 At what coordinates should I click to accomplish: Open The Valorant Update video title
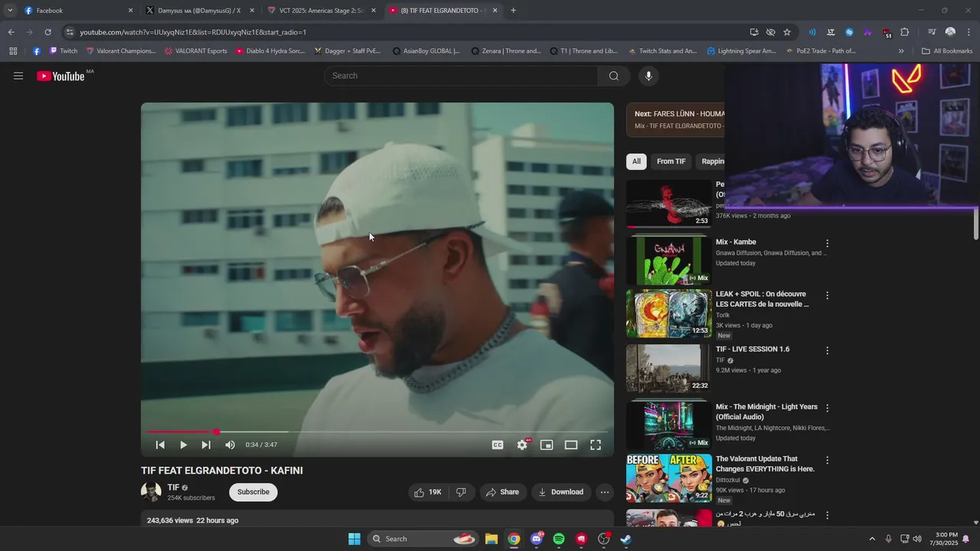point(765,464)
